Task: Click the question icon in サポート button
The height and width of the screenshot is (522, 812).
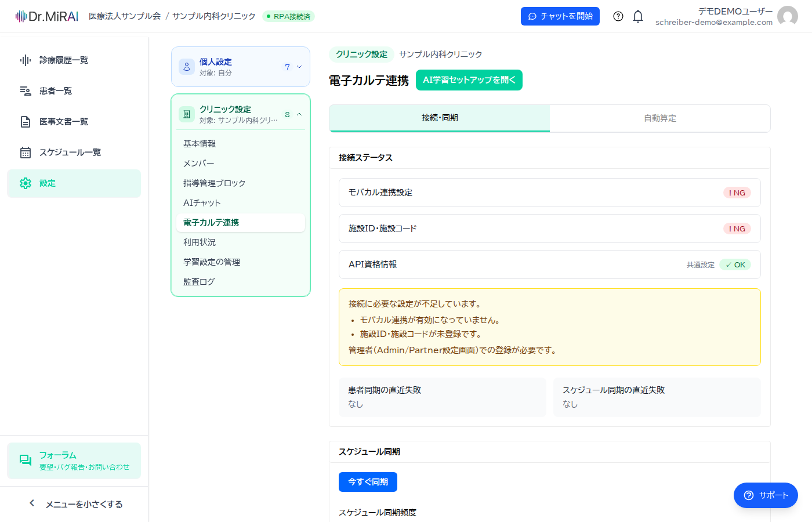Action: tap(749, 495)
